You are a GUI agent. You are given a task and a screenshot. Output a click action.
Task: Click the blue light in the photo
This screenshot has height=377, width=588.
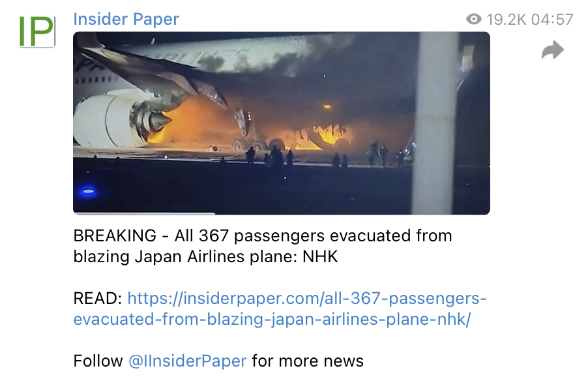coord(88,192)
